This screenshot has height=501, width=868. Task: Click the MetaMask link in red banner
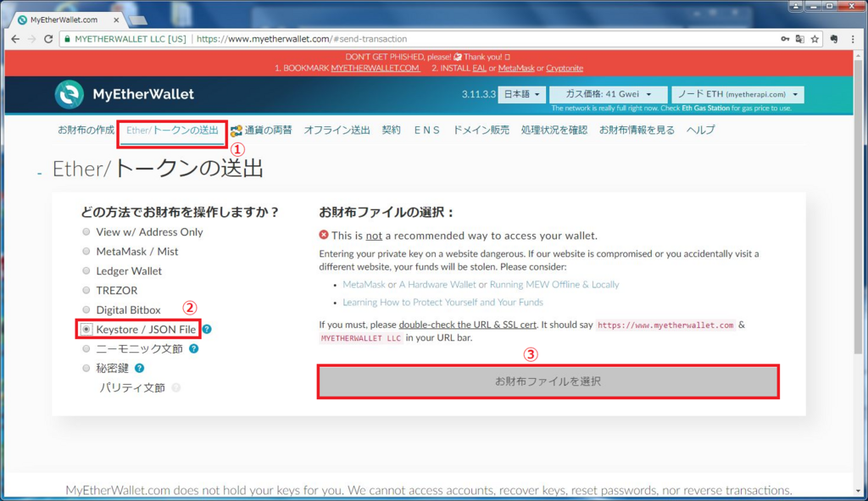click(x=516, y=68)
